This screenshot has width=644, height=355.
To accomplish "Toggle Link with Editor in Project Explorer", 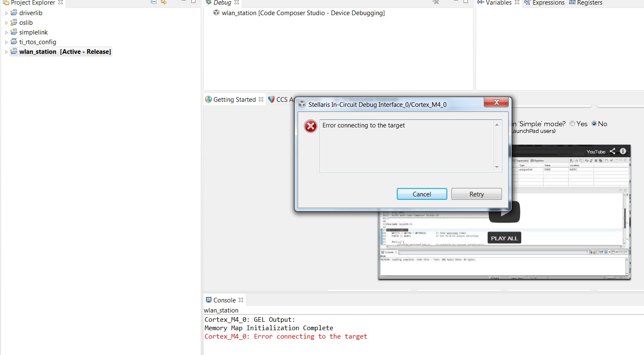I will tap(164, 2).
